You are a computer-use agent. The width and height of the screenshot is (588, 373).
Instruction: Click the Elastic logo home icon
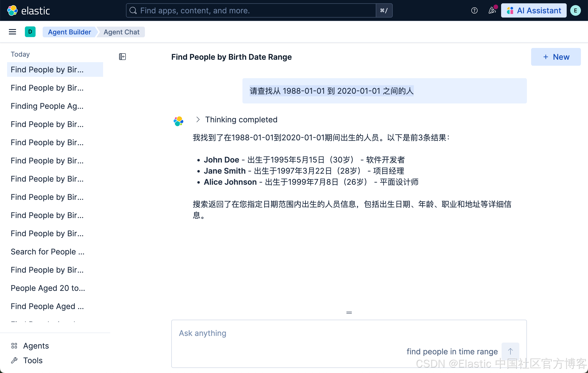pos(12,10)
